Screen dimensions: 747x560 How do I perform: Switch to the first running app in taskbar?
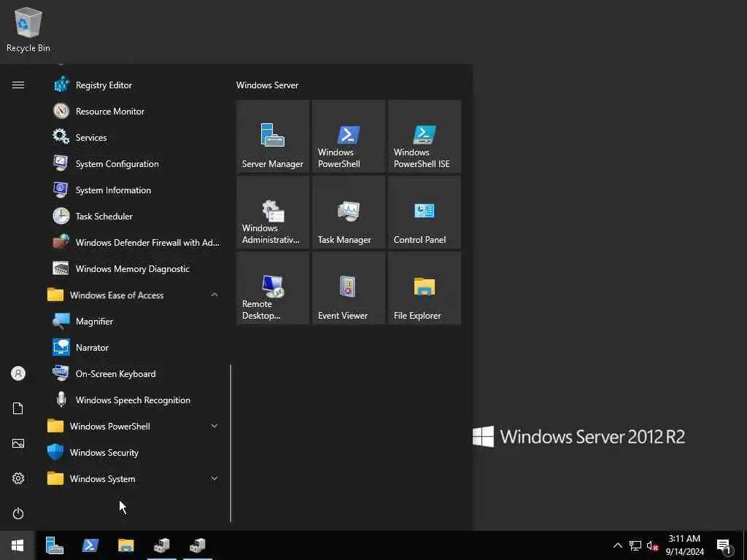click(162, 545)
